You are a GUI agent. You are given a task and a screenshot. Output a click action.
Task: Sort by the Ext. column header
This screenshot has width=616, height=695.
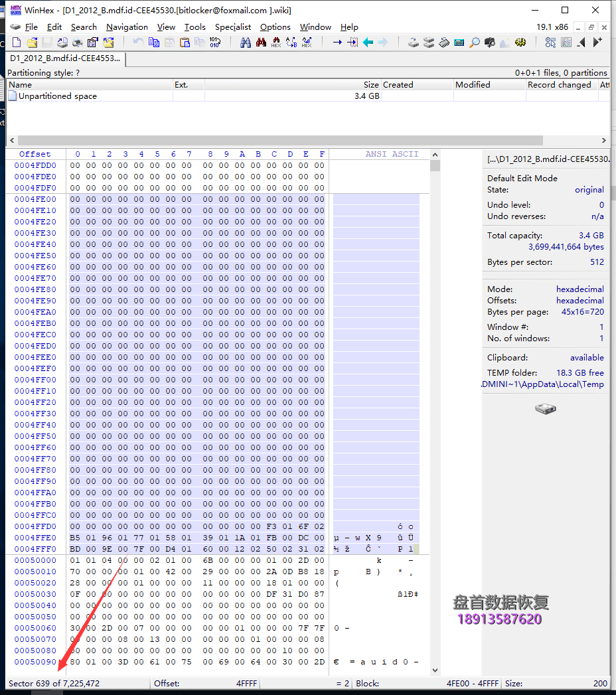click(189, 85)
